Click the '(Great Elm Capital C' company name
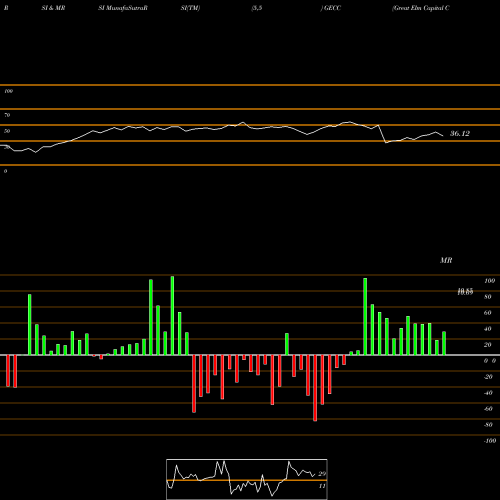 point(421,8)
